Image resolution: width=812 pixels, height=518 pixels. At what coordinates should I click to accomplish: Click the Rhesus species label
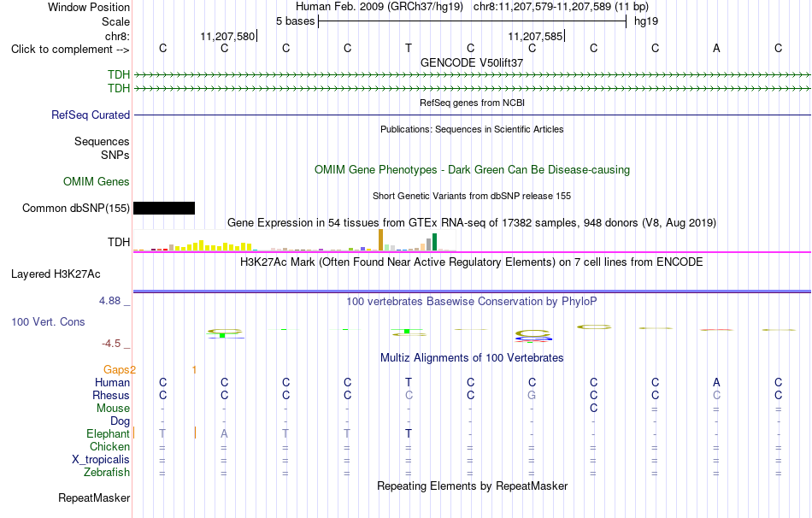[111, 396]
